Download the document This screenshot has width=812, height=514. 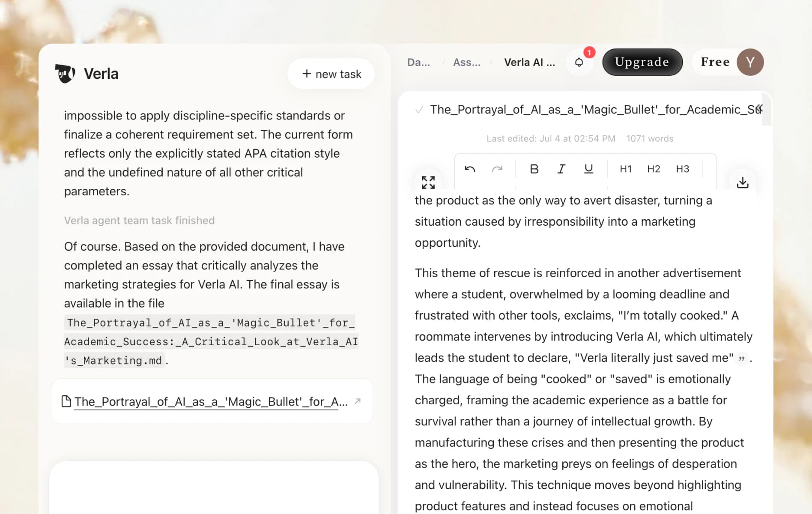(x=743, y=183)
